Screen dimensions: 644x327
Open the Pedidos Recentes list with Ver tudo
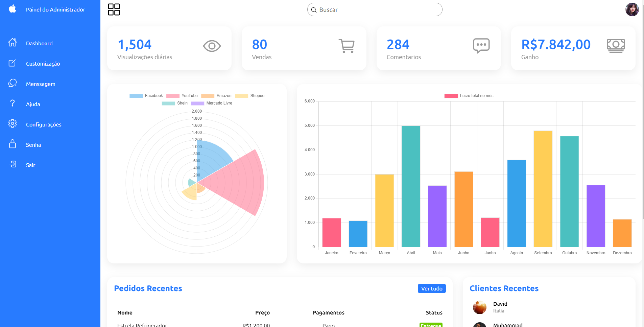(432, 288)
